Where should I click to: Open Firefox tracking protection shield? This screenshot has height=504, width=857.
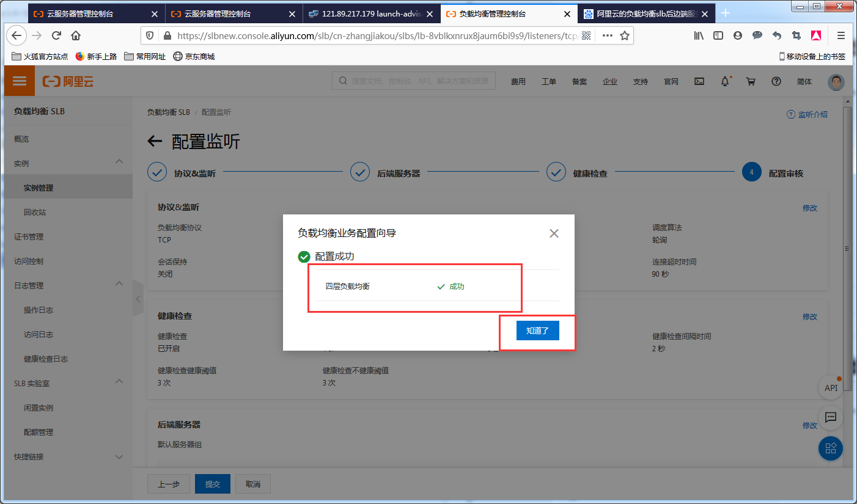point(149,36)
